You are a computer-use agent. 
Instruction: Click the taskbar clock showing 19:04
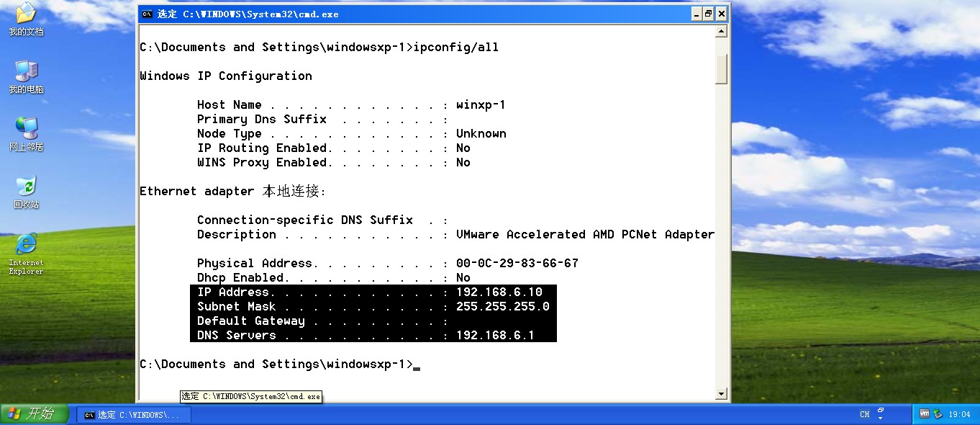tap(959, 414)
